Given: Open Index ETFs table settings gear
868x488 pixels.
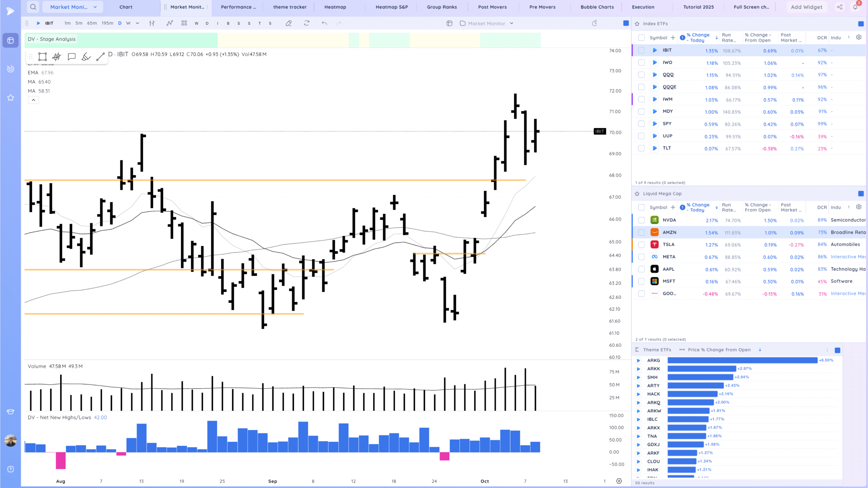Looking at the screenshot, I should [x=859, y=37].
